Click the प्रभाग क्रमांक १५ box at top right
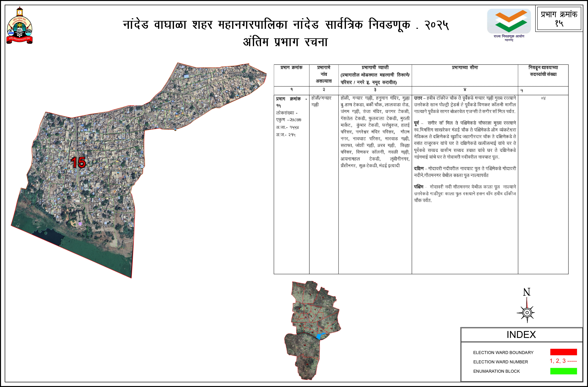This screenshot has height=387, width=588. pyautogui.click(x=559, y=19)
